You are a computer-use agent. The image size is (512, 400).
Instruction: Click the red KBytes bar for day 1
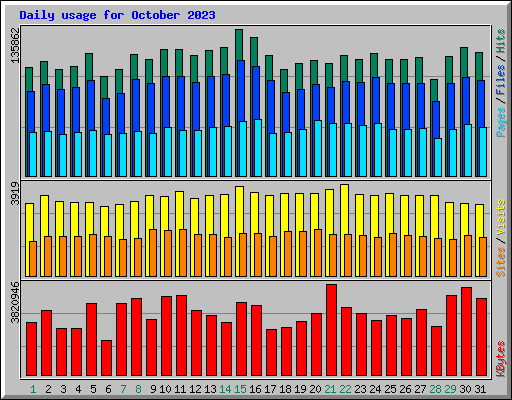[31, 349]
